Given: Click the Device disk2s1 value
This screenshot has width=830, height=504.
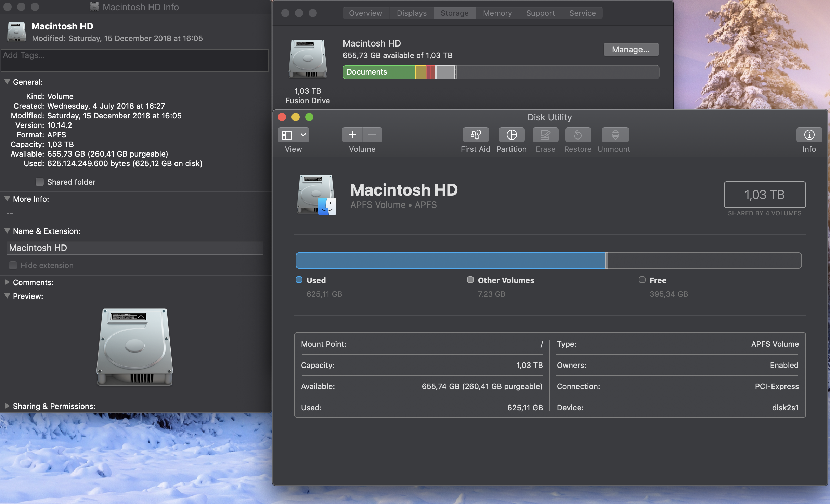Looking at the screenshot, I should tap(785, 408).
